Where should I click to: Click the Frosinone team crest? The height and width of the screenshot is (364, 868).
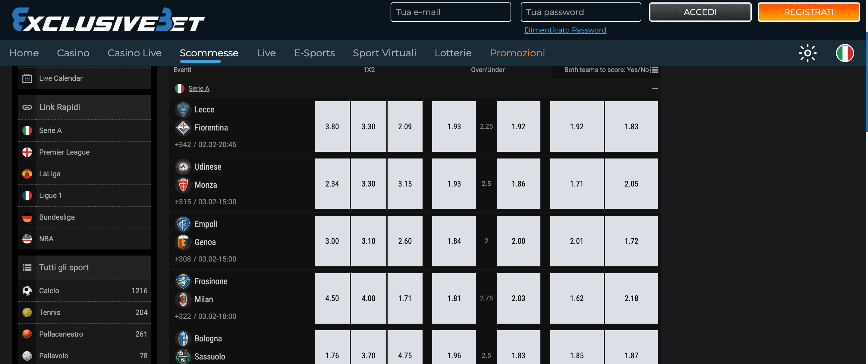[x=183, y=281]
